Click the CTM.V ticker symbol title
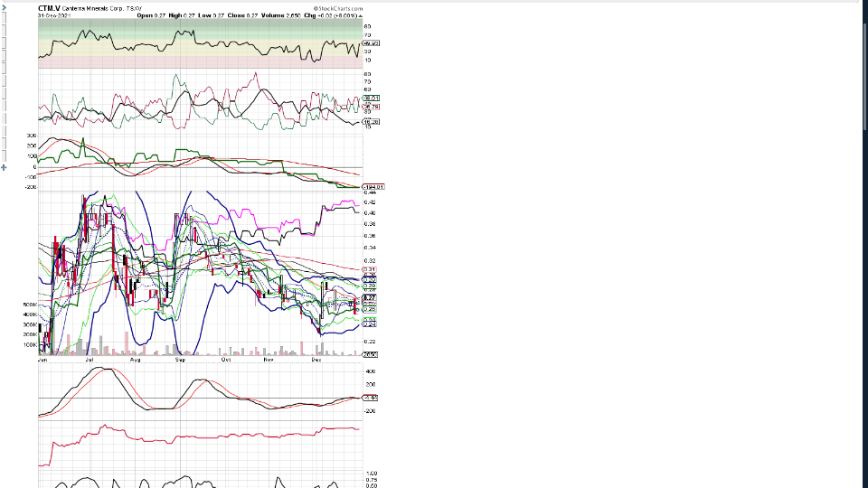The width and height of the screenshot is (868, 488). (50, 8)
